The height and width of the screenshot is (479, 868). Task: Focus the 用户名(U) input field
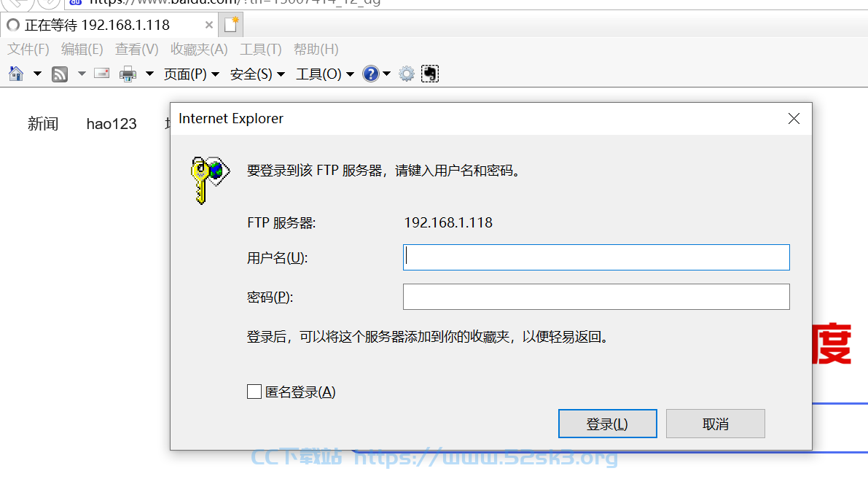596,257
